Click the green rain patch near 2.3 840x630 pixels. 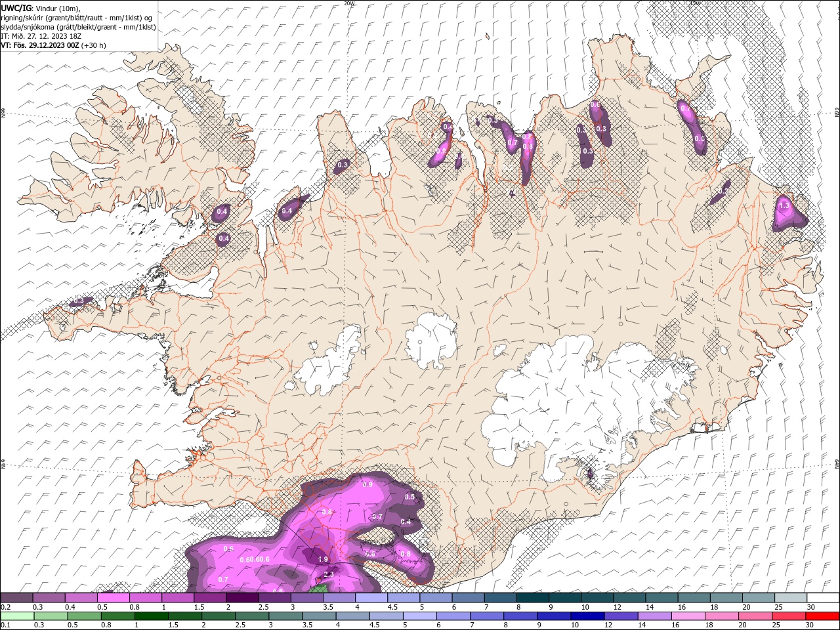[318, 588]
